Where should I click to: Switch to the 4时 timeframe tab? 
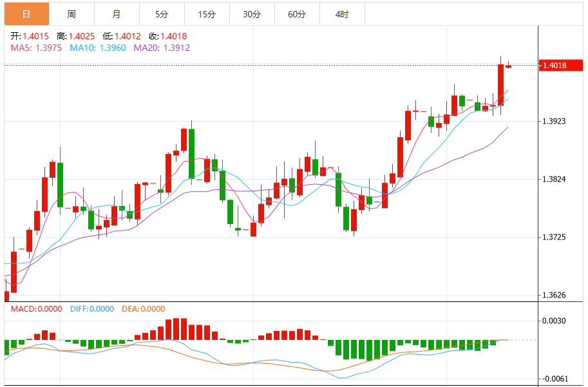pyautogui.click(x=341, y=14)
